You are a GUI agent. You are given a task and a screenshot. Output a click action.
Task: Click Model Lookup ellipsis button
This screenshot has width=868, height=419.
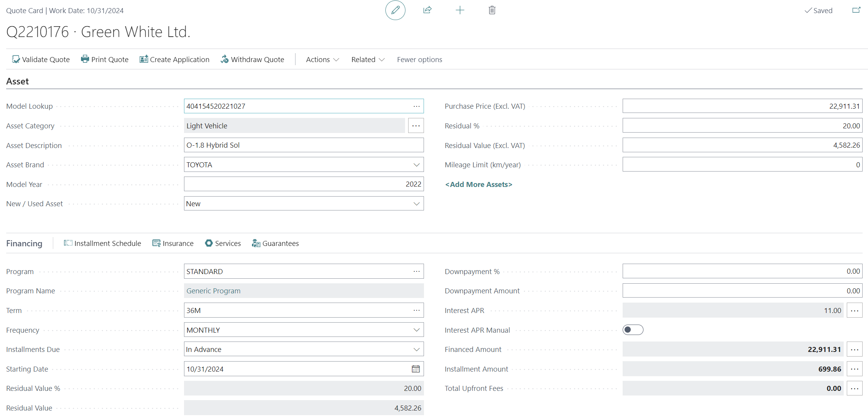[x=416, y=106]
